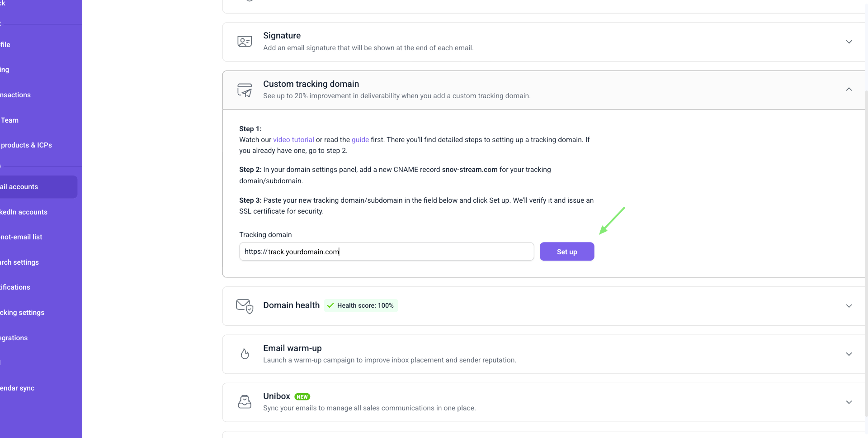Click the Health score green checkmark badge
The width and height of the screenshot is (868, 438).
click(361, 305)
